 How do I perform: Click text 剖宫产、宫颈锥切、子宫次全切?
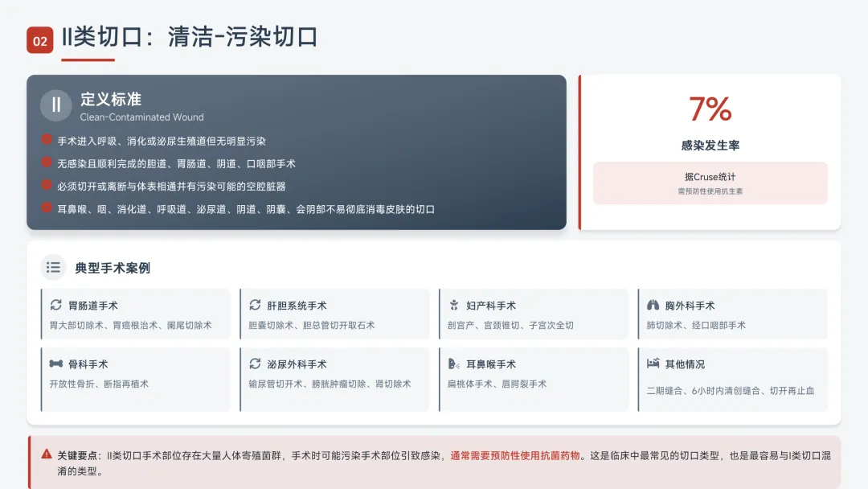[510, 326]
